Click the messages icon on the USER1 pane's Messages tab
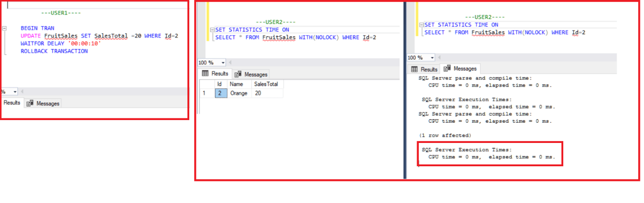Image resolution: width=644 pixels, height=203 pixels. click(x=30, y=104)
